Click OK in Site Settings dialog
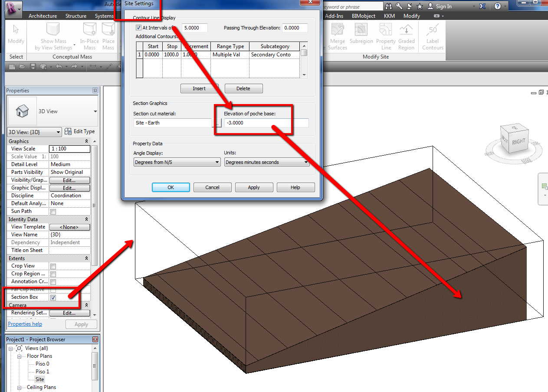The width and height of the screenshot is (548, 392). coord(171,187)
